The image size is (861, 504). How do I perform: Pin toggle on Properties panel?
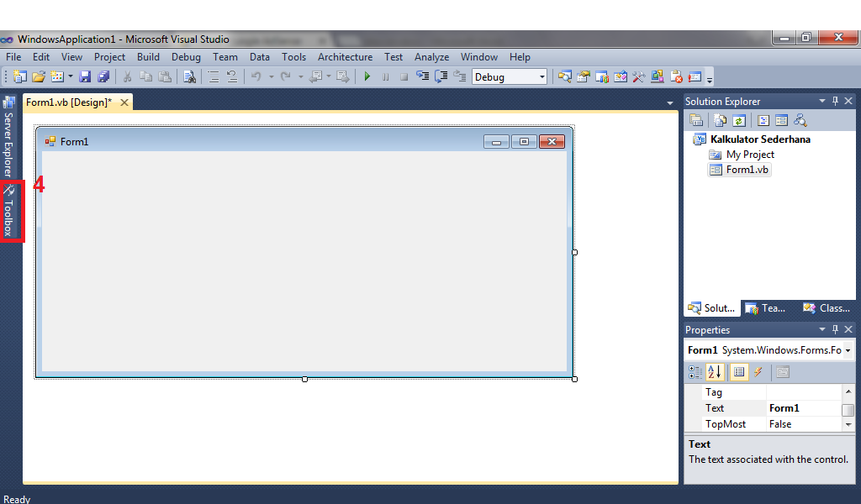click(x=835, y=329)
